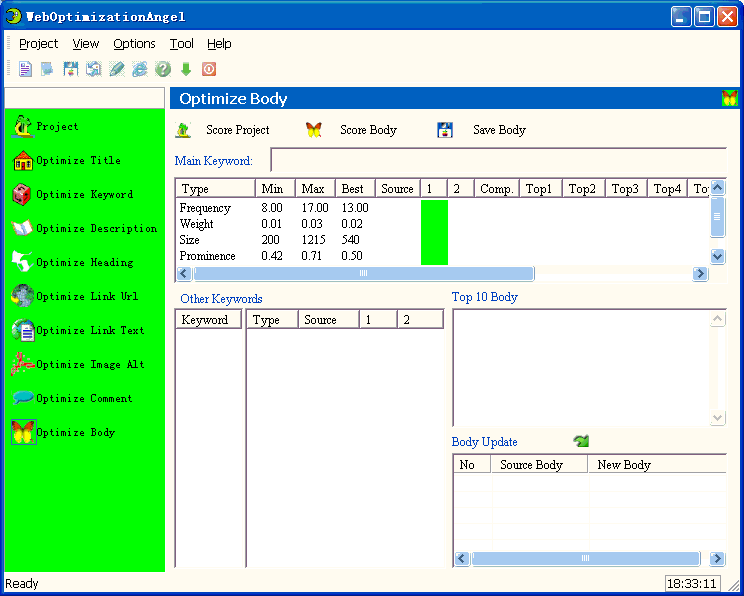Open the Help menu

pos(219,44)
